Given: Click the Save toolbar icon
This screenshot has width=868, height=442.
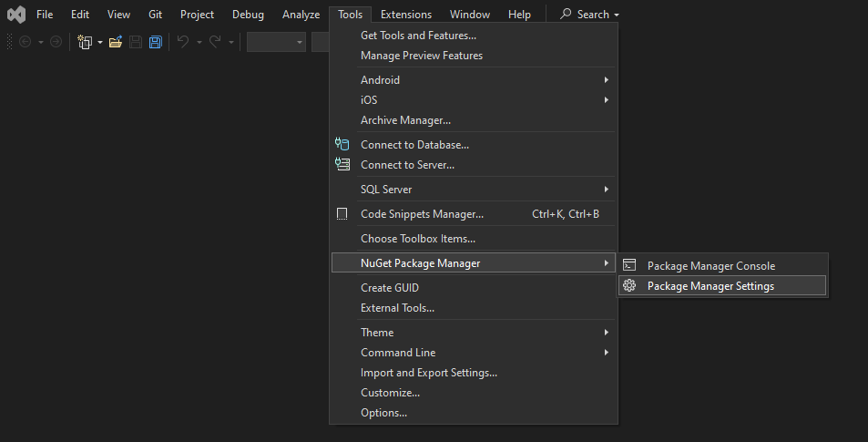Looking at the screenshot, I should 136,42.
